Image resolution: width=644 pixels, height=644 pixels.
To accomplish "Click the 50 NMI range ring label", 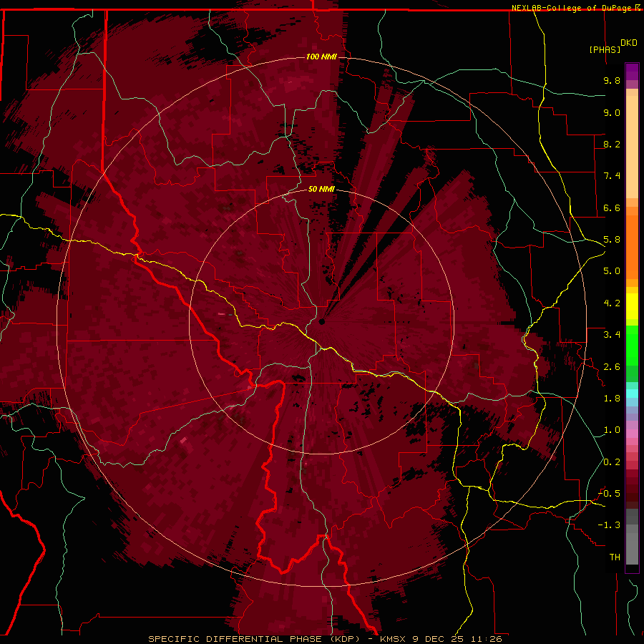I will [321, 189].
